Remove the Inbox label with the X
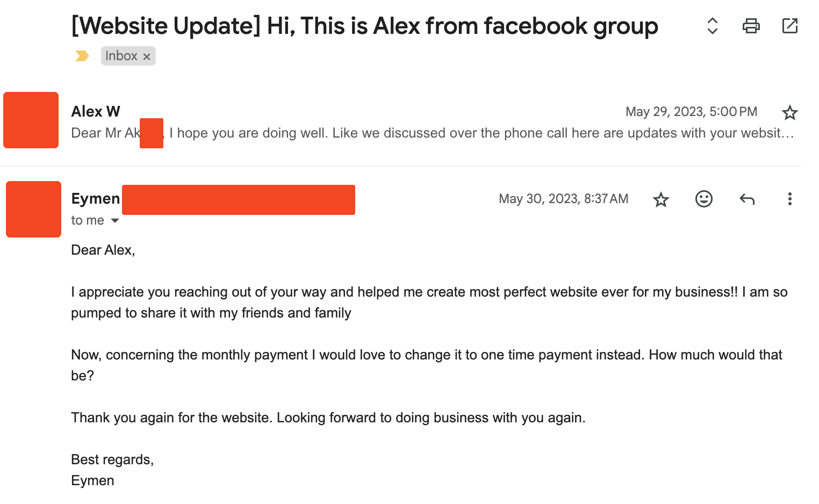 147,56
